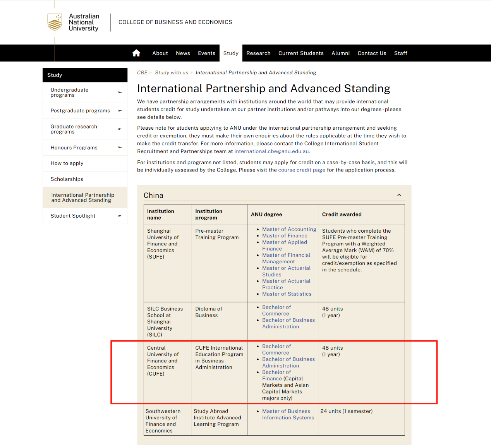Click the 'ANU degree' column header
491x448 pixels.
(x=283, y=215)
